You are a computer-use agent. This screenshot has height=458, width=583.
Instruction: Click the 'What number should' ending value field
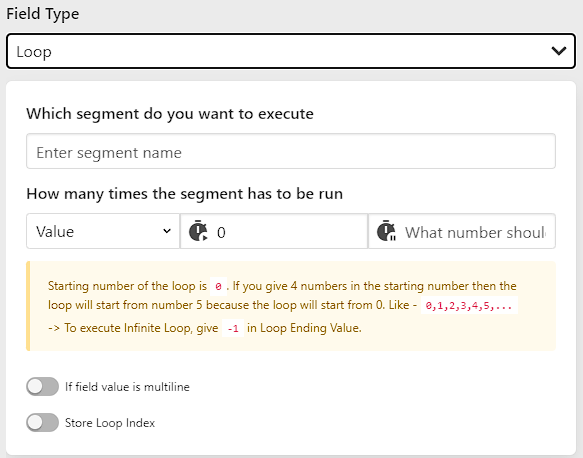462,231
